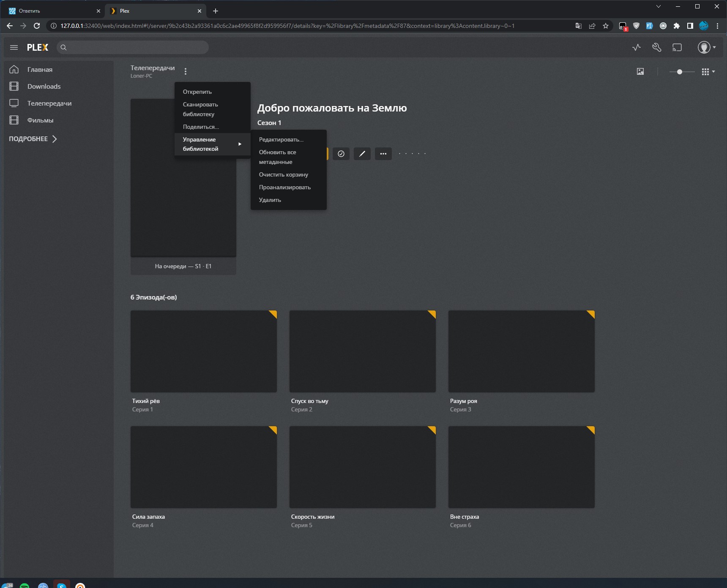
Task: Toggle unwatched marker on Тихий рёв
Action: (273, 314)
